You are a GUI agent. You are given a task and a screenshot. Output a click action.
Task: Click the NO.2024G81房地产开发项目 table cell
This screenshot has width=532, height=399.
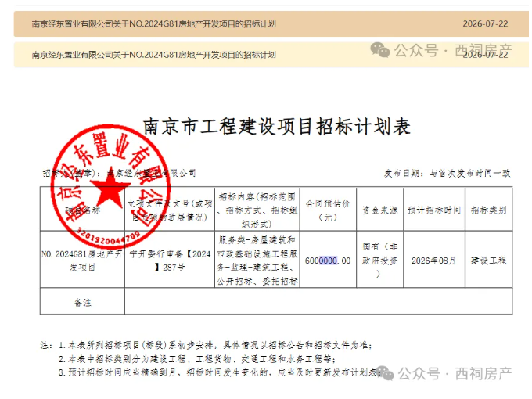82,261
